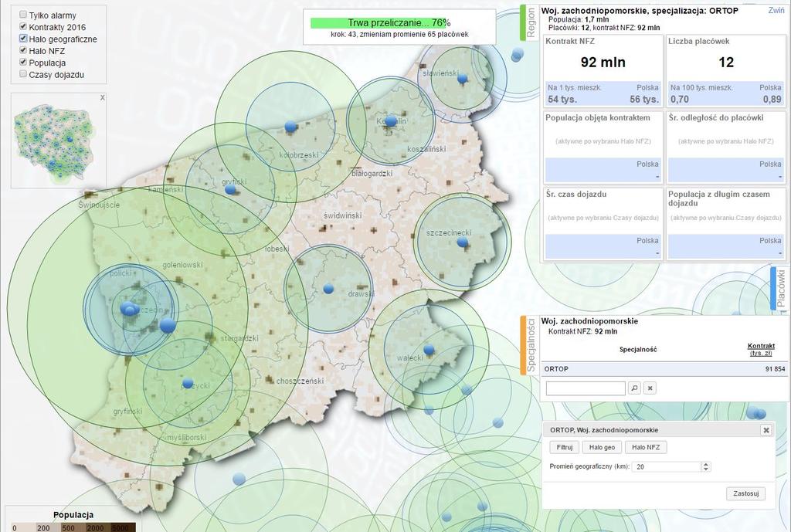
Task: Click the Świnoujście label on map
Action: coord(99,205)
